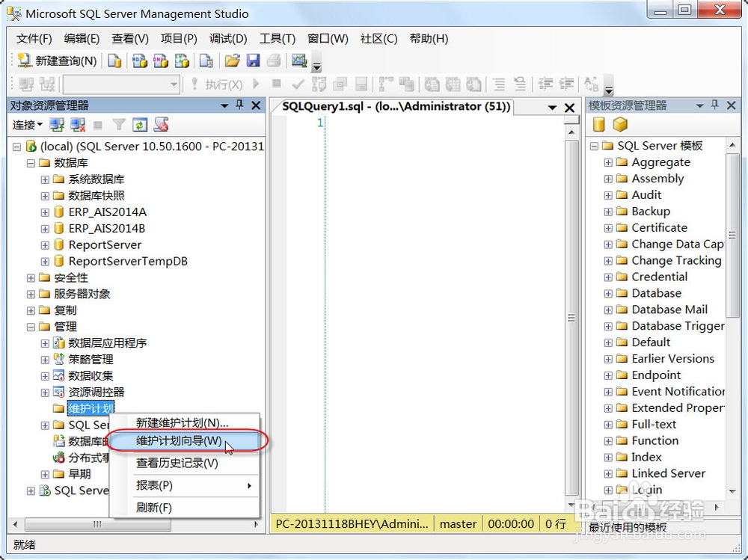Expand the 安全性 folder
This screenshot has height=560, width=748.
pos(31,278)
